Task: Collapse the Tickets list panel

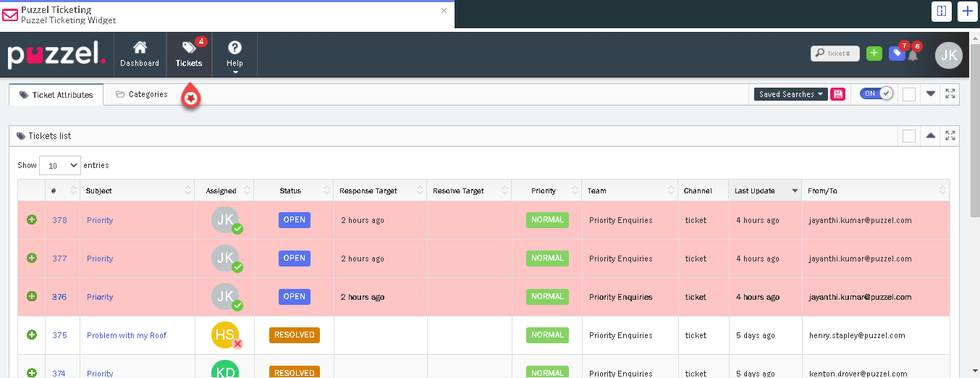Action: pos(931,135)
